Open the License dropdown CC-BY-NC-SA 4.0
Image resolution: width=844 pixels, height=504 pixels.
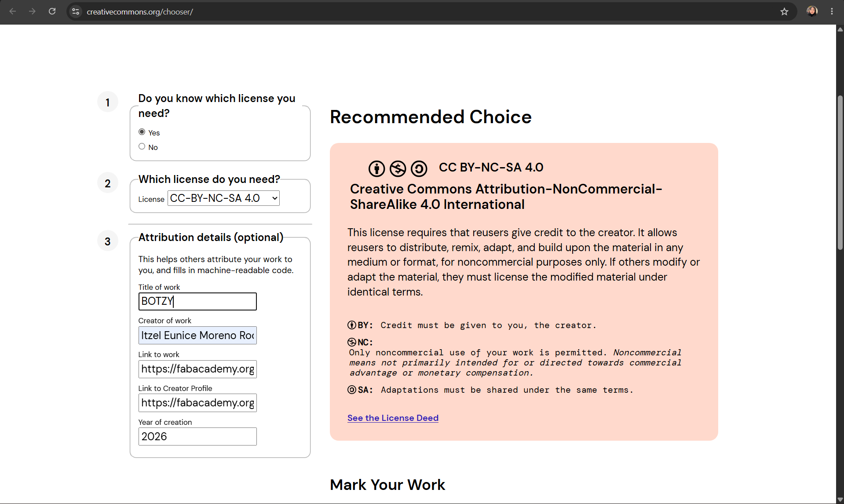tap(223, 198)
